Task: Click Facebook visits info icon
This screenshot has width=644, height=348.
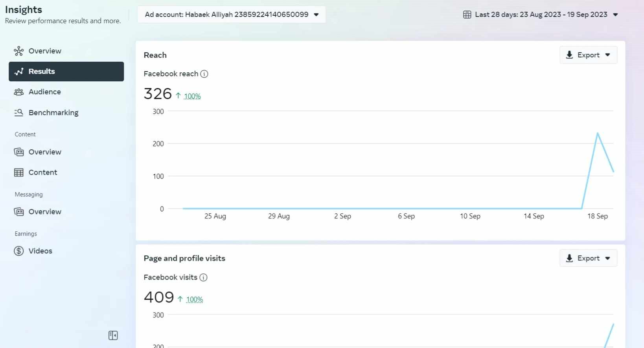Action: pyautogui.click(x=203, y=277)
